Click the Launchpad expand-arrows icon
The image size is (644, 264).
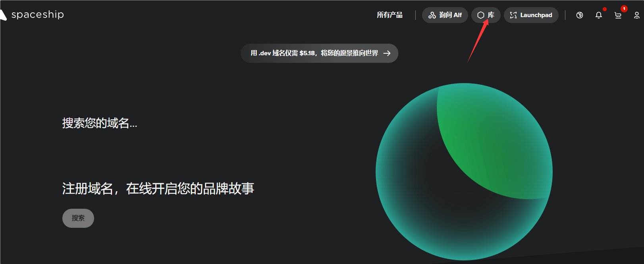pyautogui.click(x=513, y=15)
